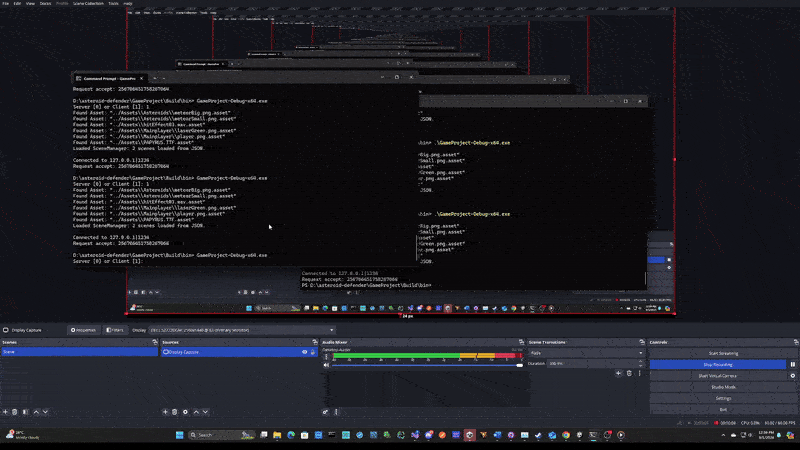Open source Properties button in toolbar

(83, 330)
